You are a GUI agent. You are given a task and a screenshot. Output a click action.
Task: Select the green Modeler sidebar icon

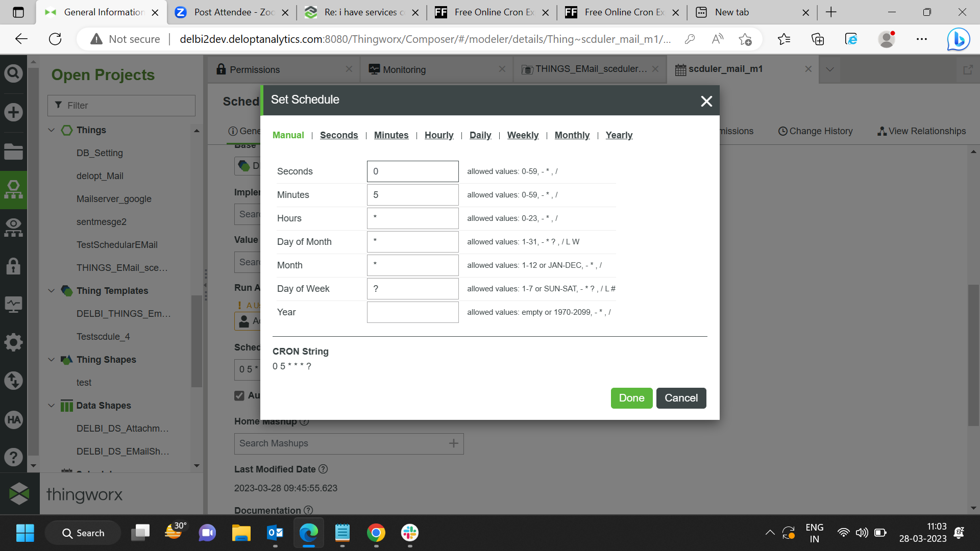click(13, 189)
